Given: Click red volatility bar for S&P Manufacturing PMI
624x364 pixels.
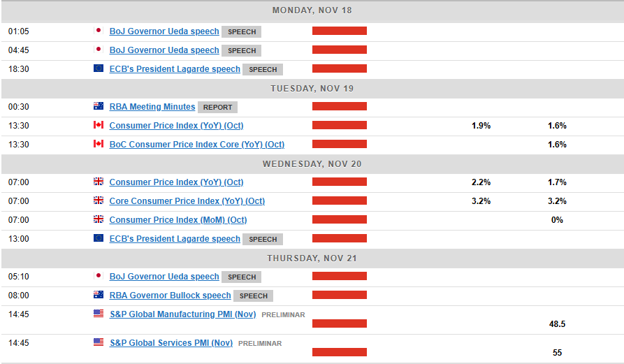Looking at the screenshot, I should 339,323.
